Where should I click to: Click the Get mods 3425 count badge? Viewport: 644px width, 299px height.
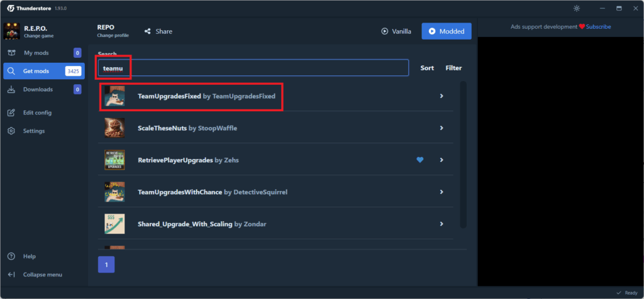click(x=73, y=71)
